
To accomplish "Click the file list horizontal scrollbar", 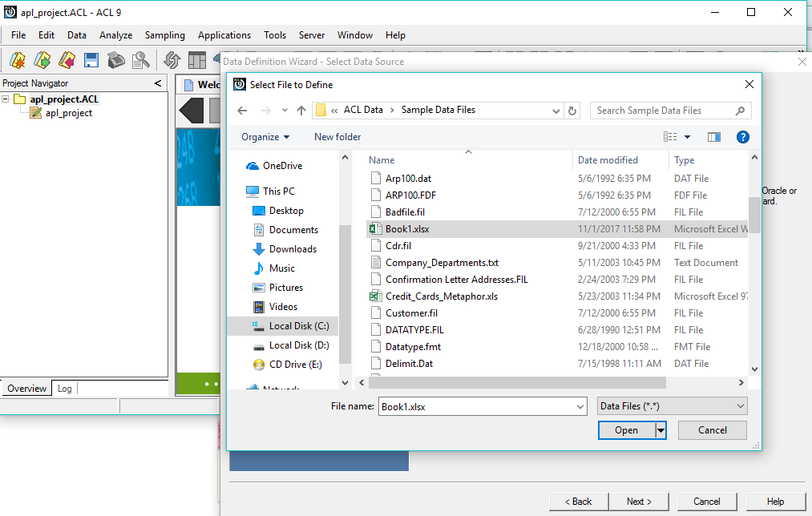I will pos(517,382).
